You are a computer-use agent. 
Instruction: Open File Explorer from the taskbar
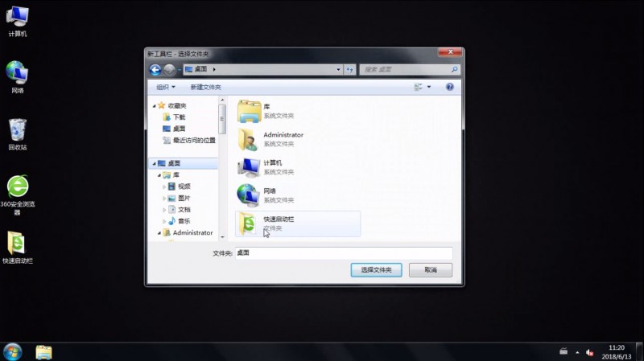coord(43,352)
